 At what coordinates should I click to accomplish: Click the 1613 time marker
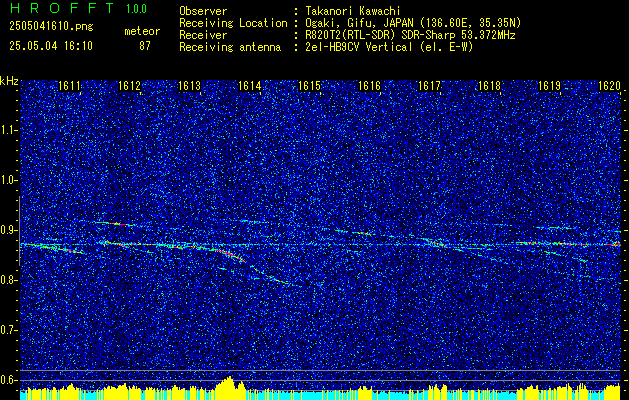point(189,86)
